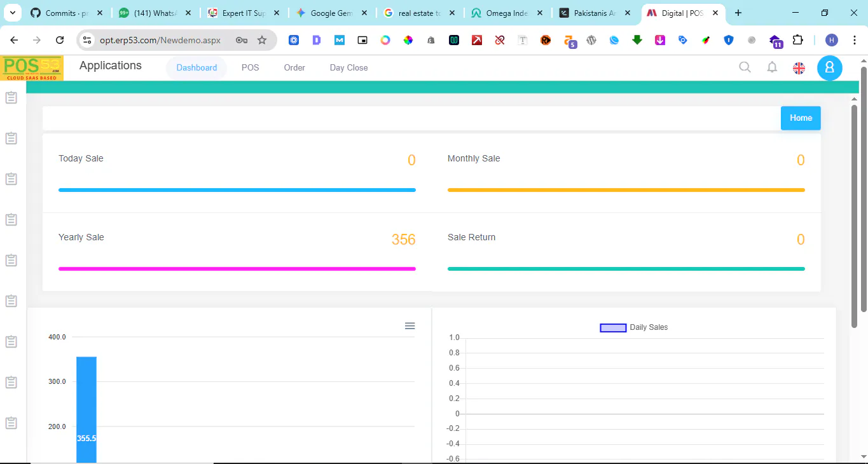
Task: Open the search icon in the app header
Action: pyautogui.click(x=745, y=67)
